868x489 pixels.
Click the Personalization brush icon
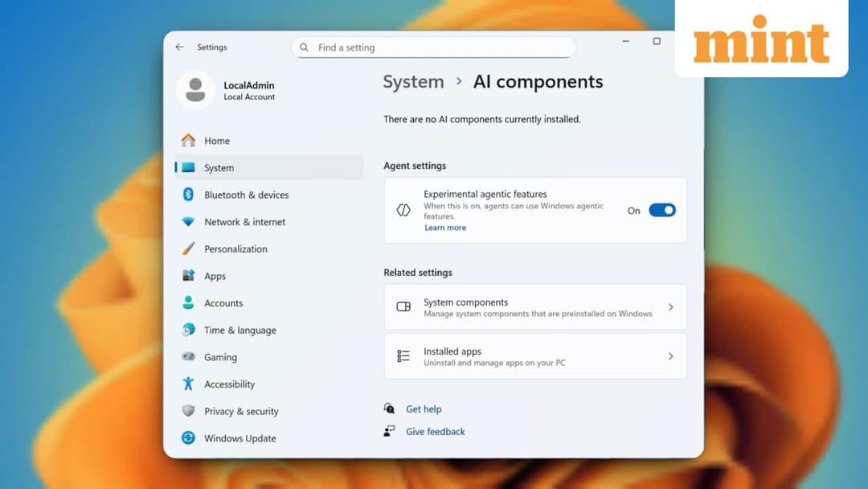187,249
